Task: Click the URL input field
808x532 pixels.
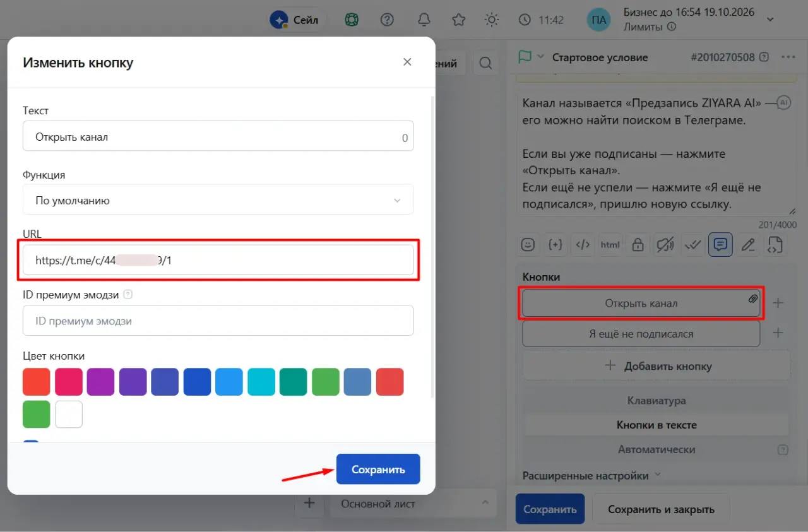Action: (218, 259)
